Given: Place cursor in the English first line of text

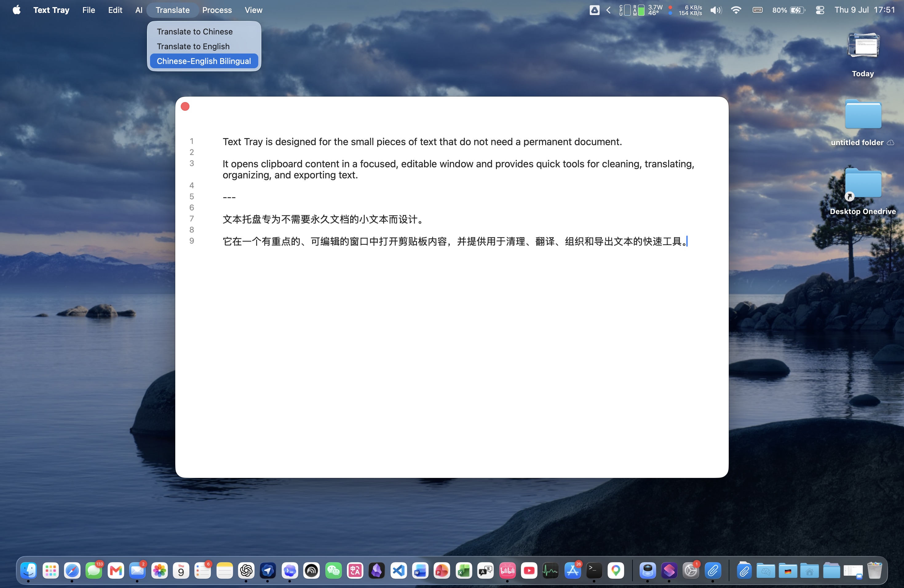Looking at the screenshot, I should click(x=422, y=142).
